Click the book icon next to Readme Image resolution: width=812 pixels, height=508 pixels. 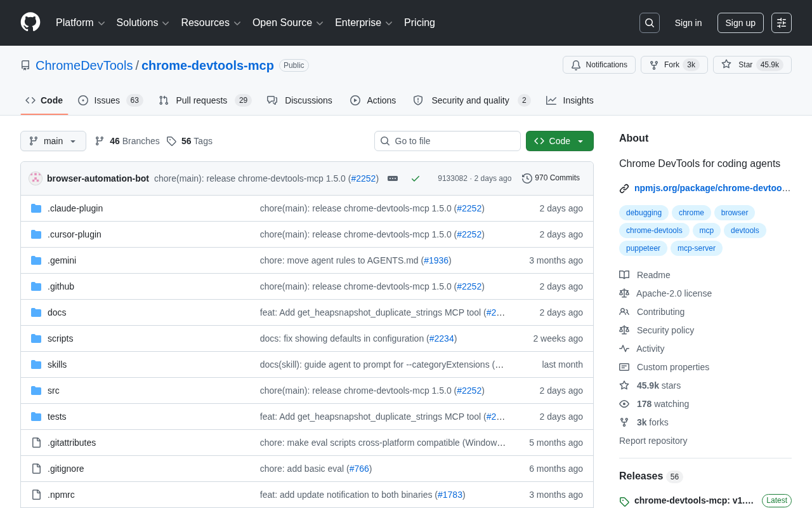pos(624,275)
